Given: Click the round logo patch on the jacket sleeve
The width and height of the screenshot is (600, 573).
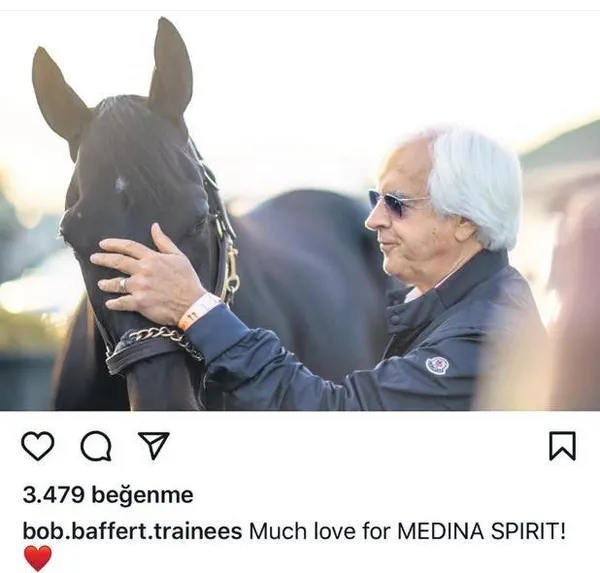Looking at the screenshot, I should point(437,365).
